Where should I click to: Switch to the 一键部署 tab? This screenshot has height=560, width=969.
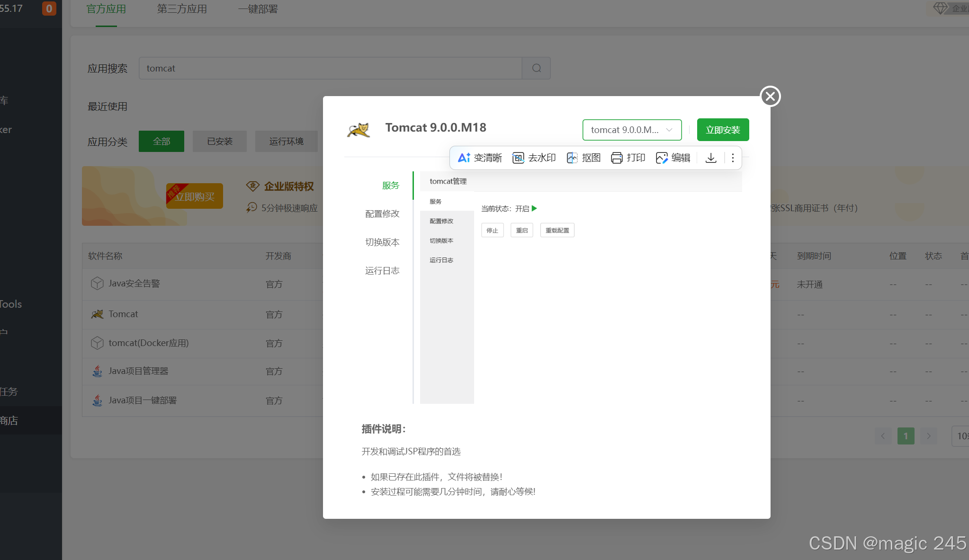(x=258, y=9)
